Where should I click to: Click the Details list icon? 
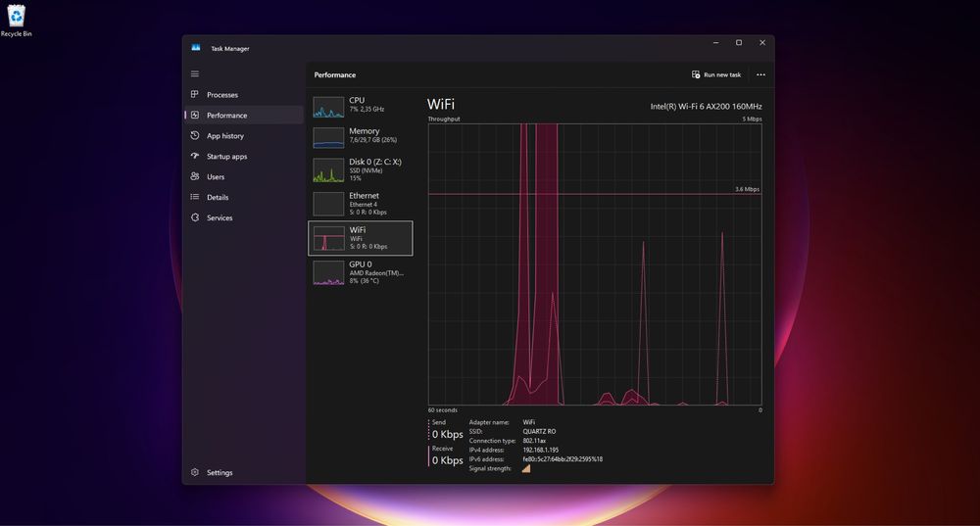click(x=195, y=197)
